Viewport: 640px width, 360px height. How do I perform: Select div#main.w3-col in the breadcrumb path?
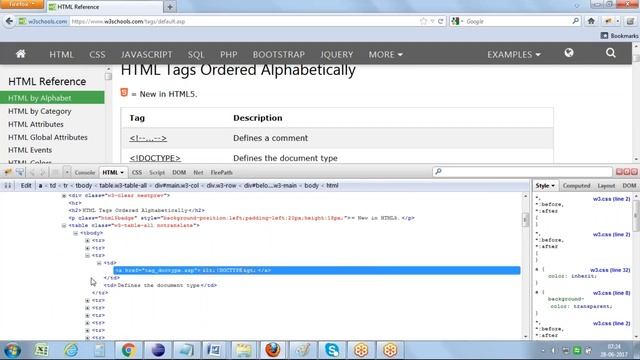177,185
